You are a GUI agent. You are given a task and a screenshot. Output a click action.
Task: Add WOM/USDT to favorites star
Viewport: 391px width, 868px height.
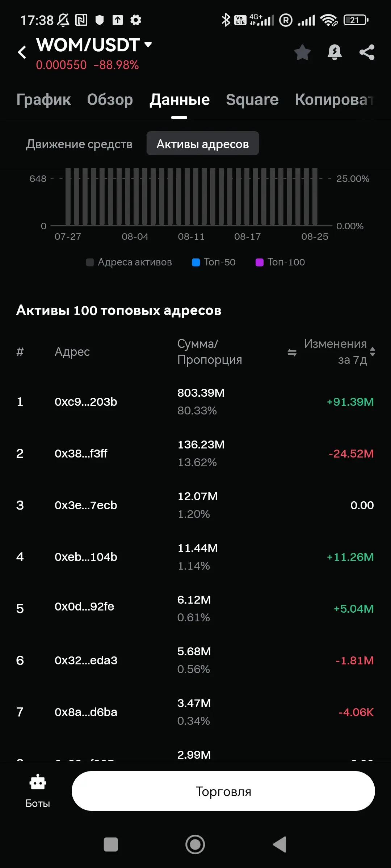[x=302, y=52]
